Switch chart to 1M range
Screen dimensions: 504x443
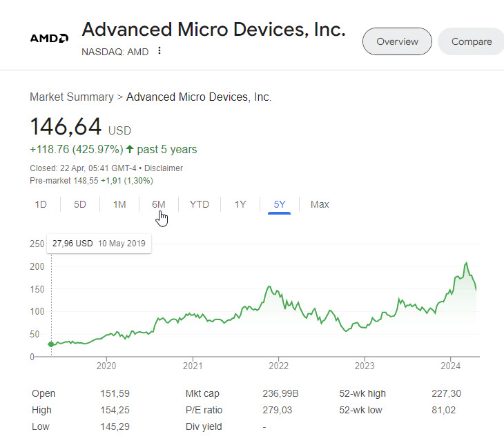point(119,204)
